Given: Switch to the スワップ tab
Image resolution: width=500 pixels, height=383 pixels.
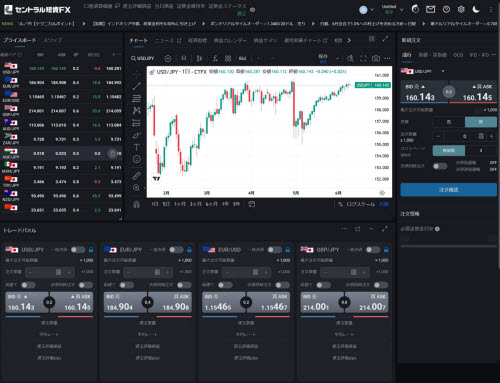Looking at the screenshot, I should click(53, 40).
